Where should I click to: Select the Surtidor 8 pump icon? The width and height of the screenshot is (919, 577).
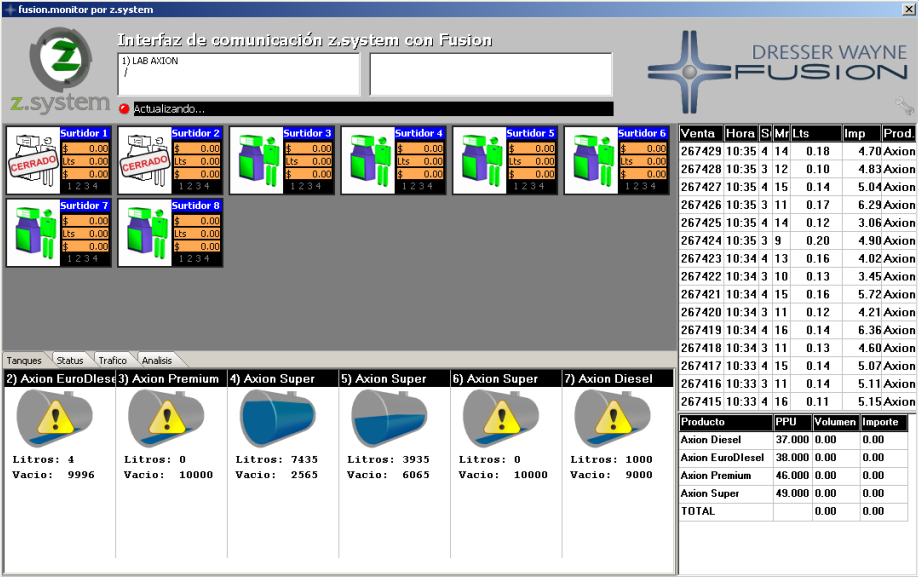pos(145,233)
